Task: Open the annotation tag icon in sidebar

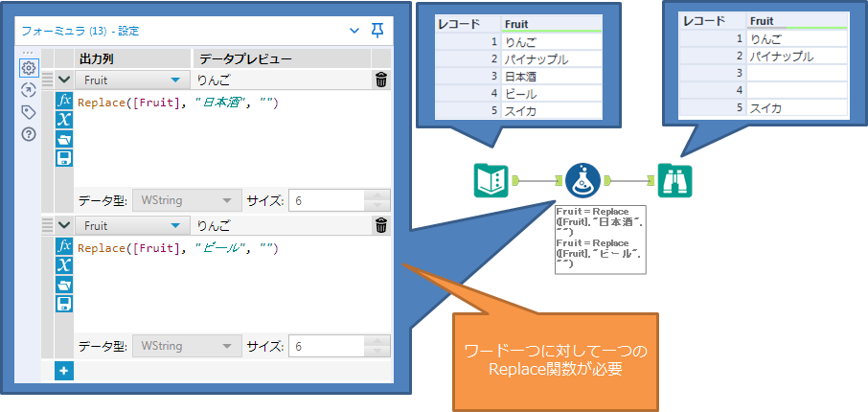Action: pos(29,112)
